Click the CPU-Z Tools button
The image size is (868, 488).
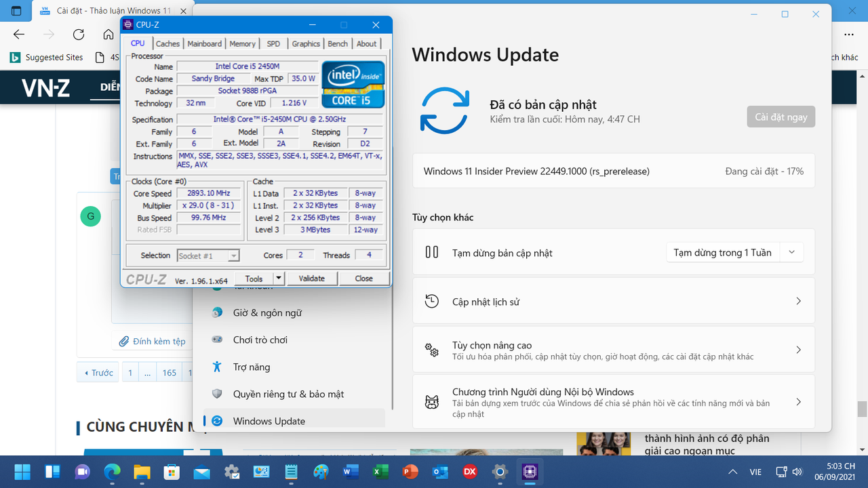pos(254,279)
